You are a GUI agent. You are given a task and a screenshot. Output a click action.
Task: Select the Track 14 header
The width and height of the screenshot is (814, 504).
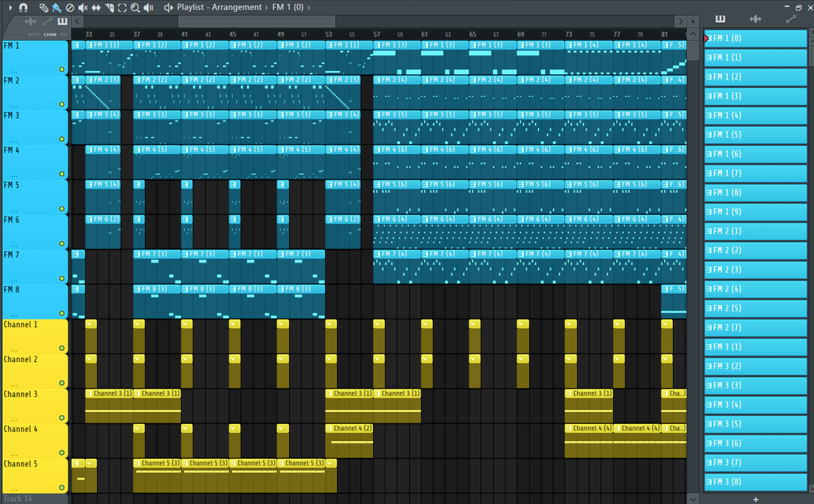click(x=35, y=499)
